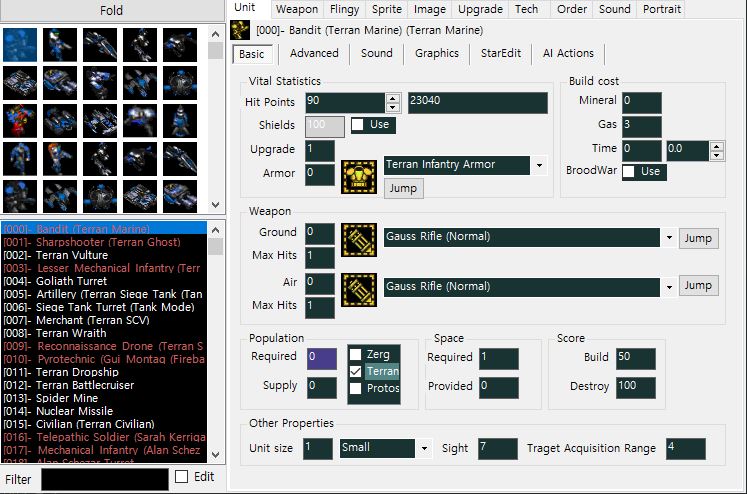
Task: Click the Air weapon Gauss Rifle icon
Action: point(359,290)
